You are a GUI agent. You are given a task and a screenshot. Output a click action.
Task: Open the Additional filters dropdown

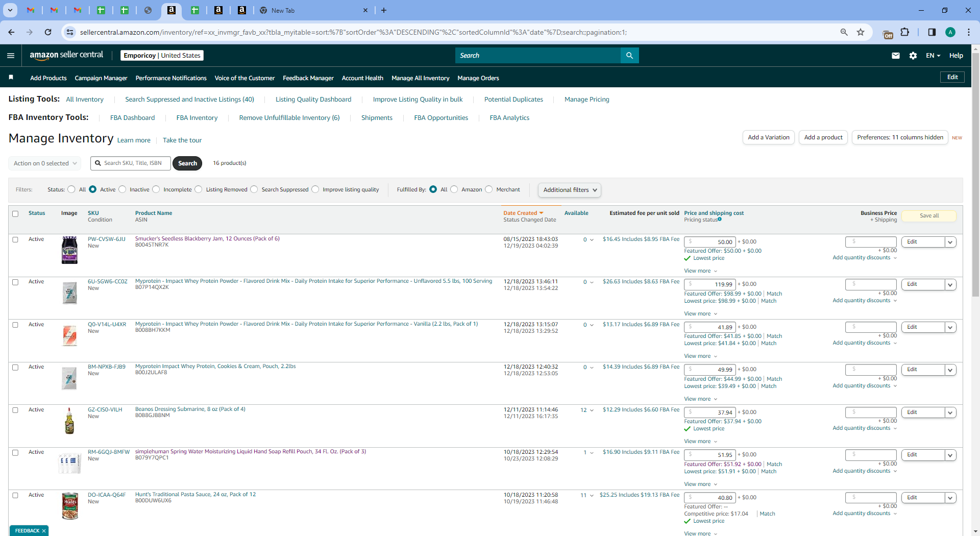coord(570,190)
